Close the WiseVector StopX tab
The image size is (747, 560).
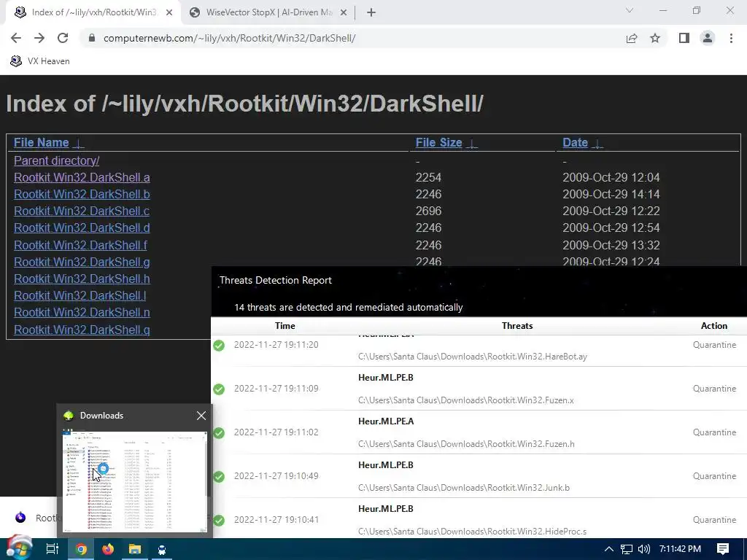tap(344, 12)
